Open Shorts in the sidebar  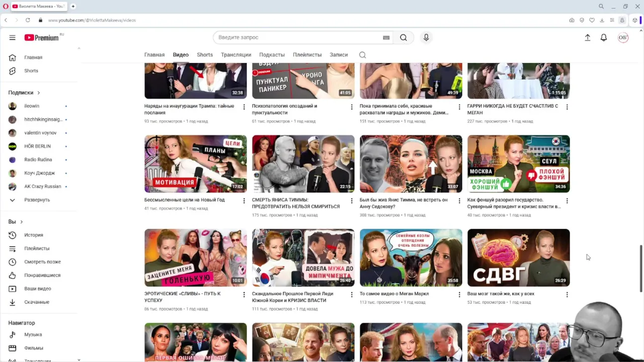pos(31,71)
